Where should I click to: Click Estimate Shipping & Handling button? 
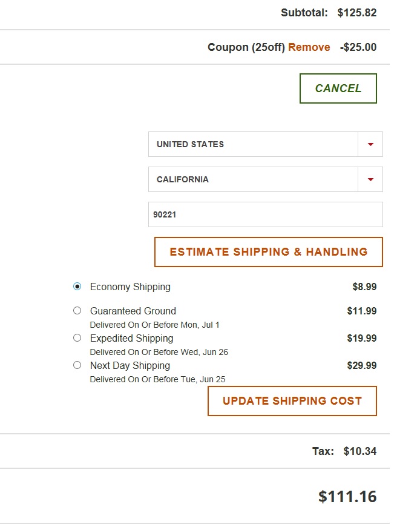[x=269, y=252]
